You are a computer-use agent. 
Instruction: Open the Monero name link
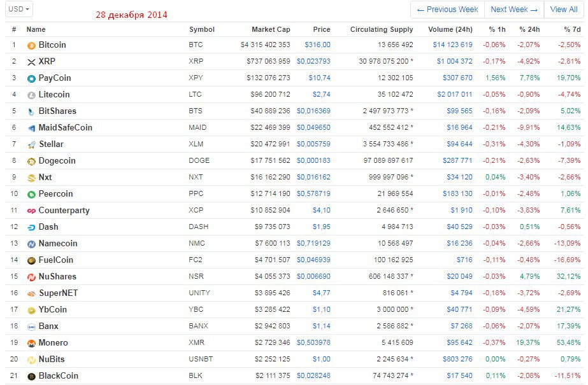coord(54,342)
